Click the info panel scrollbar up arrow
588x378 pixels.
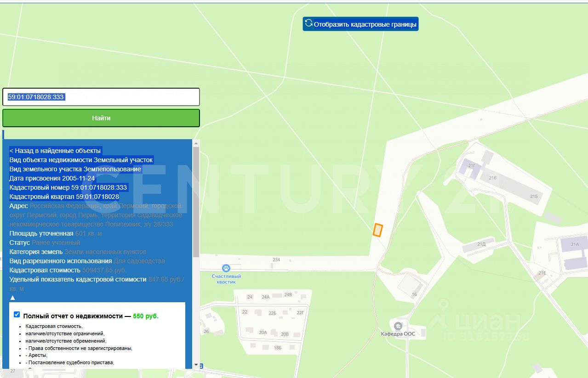(x=196, y=143)
